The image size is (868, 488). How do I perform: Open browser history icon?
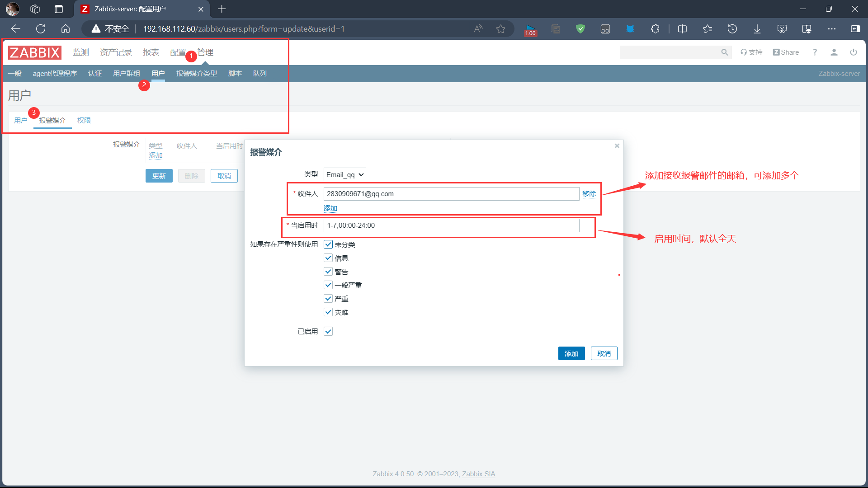(x=732, y=29)
